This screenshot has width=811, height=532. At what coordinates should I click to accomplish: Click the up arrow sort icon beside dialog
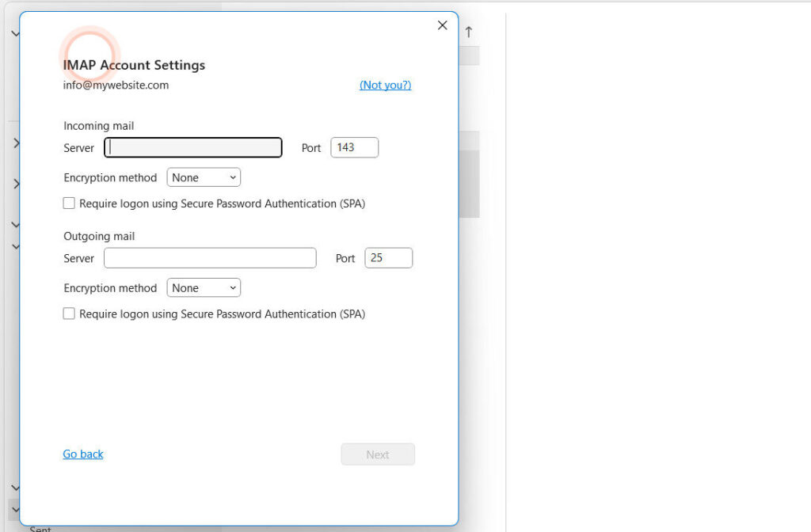pos(469,32)
